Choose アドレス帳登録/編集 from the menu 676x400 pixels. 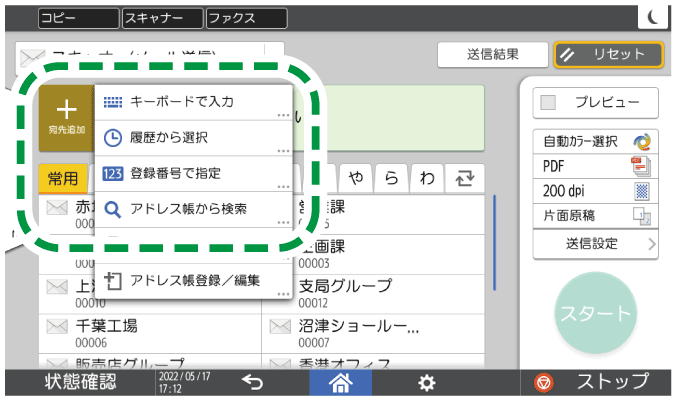pyautogui.click(x=194, y=281)
